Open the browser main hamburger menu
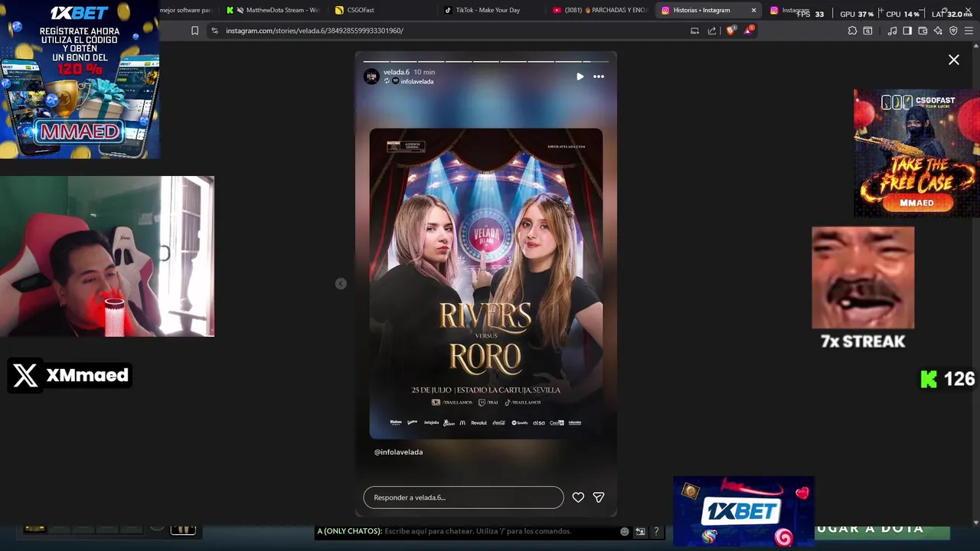This screenshot has height=551, width=980. click(x=969, y=31)
